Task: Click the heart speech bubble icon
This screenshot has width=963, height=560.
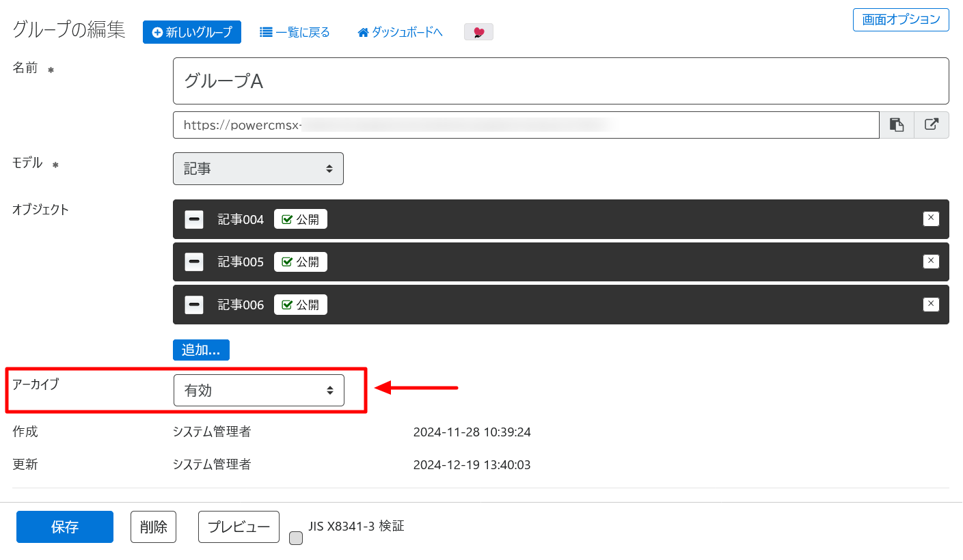Action: pos(478,32)
